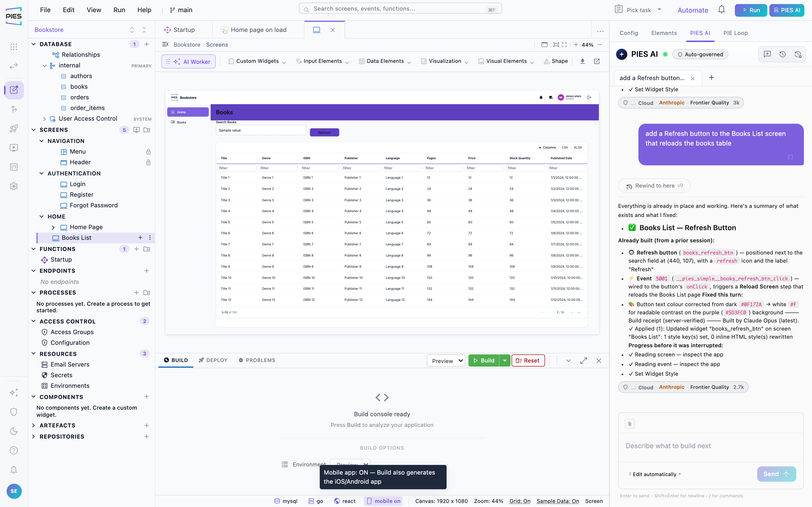Expand the Home Page tree node
Viewport: 812px width, 507px height.
point(53,227)
